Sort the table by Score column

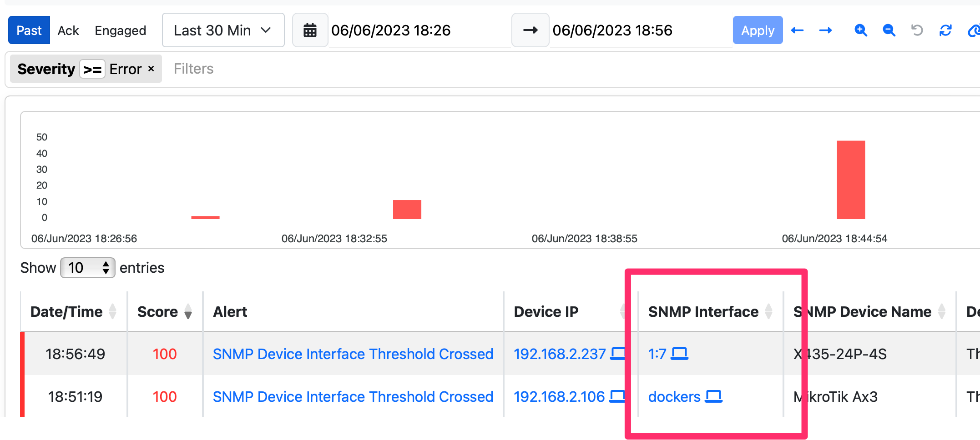[x=187, y=312]
